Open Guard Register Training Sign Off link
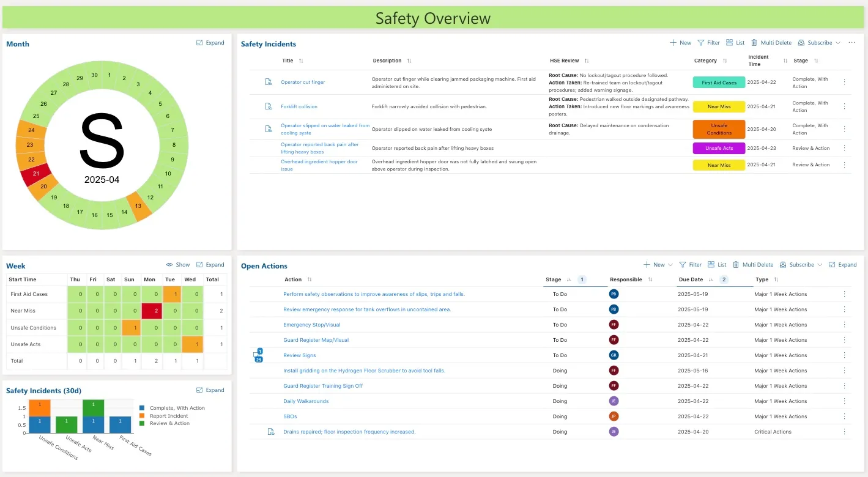 tap(323, 386)
